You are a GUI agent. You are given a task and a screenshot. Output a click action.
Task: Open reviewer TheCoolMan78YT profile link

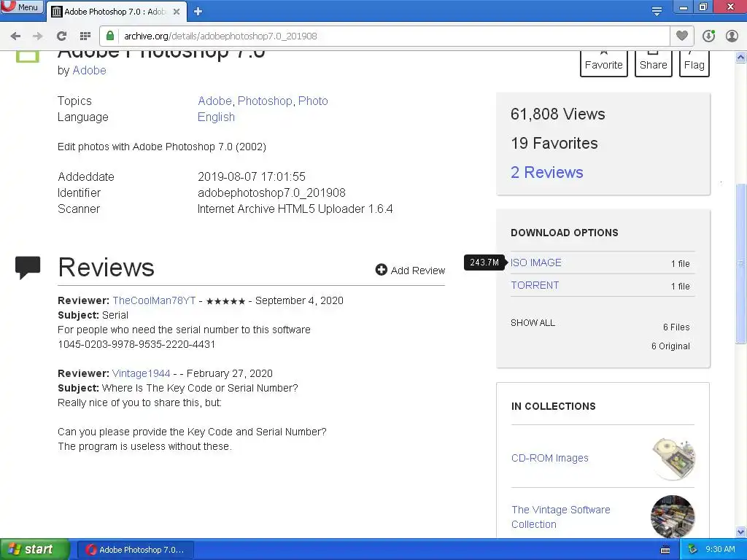[x=154, y=300]
